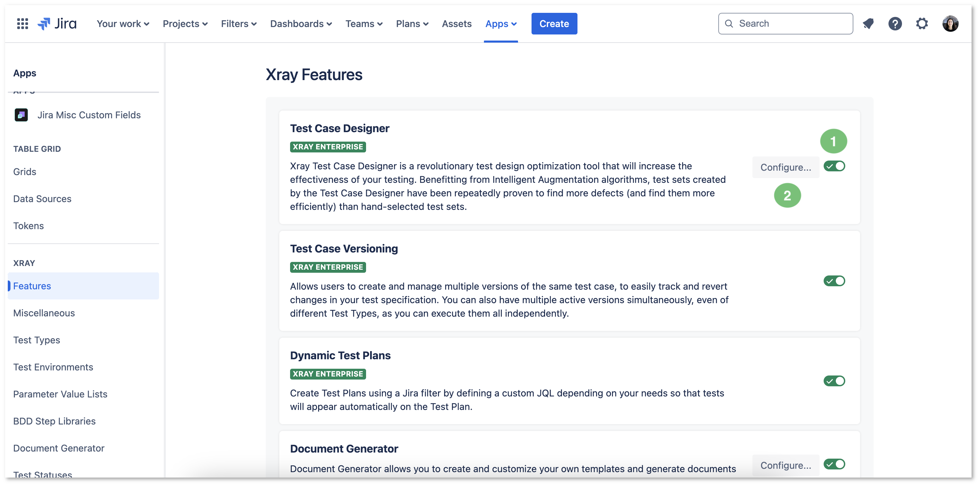Viewport: 980px width, 486px height.
Task: Open the user profile avatar
Action: tap(950, 24)
